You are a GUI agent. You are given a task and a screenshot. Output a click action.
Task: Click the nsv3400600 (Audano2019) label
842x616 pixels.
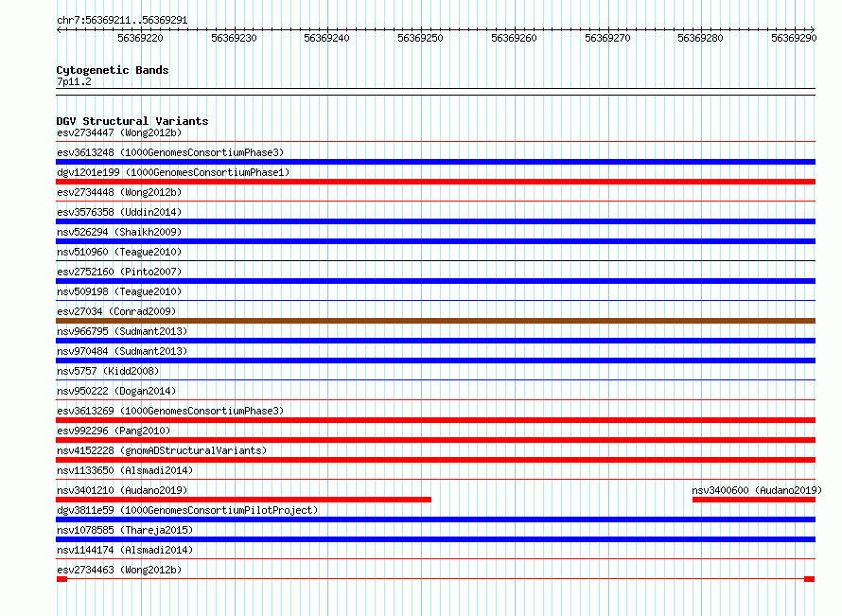click(x=757, y=490)
